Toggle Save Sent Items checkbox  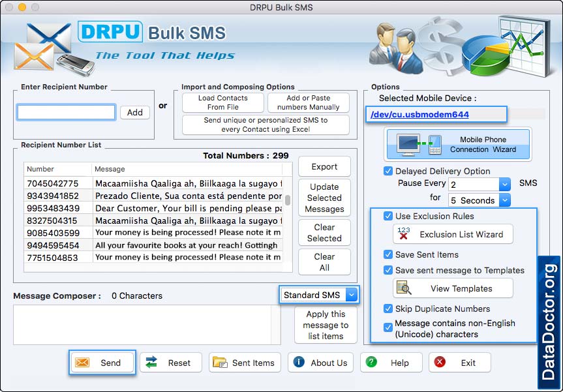[x=388, y=254]
